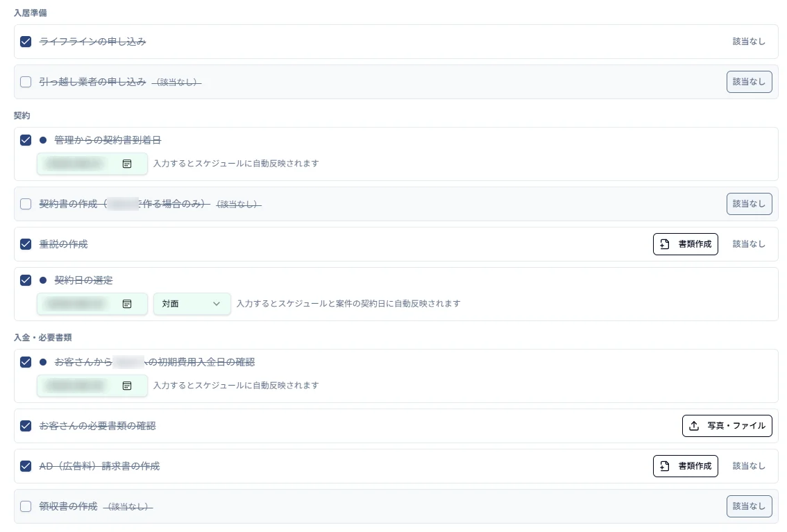Click お客さんの必要書類の確認 task label
787x532 pixels.
click(97, 426)
